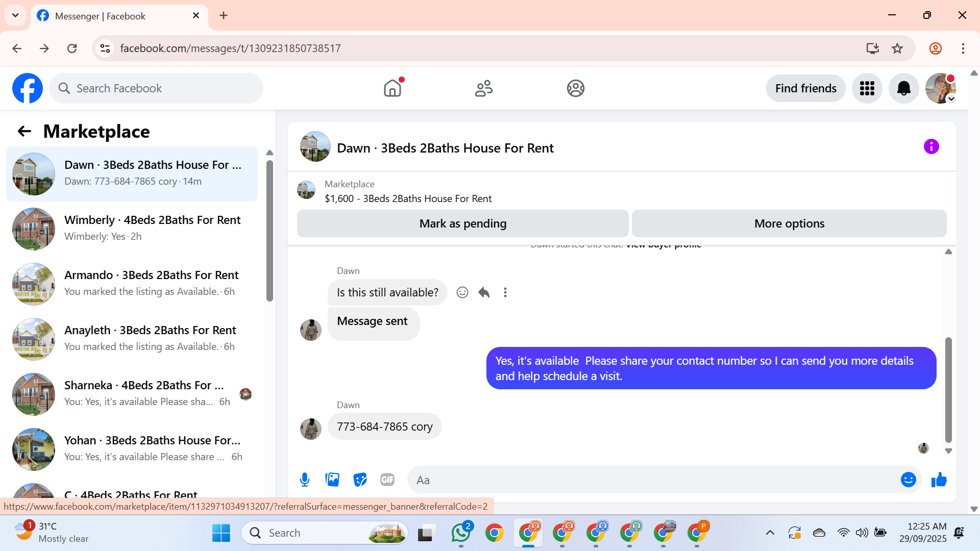This screenshot has height=551, width=980.
Task: Open the Windows Start menu
Action: [221, 533]
